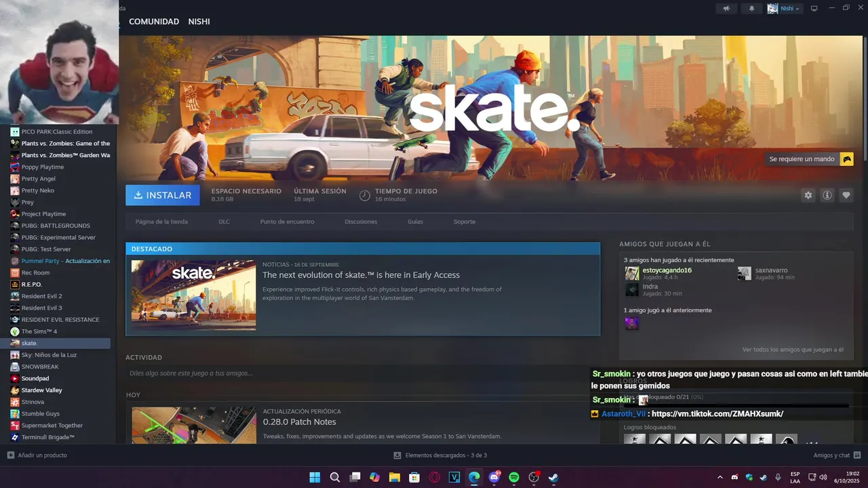Viewport: 868px width, 488px height.
Task: Click the featured skate. news thumbnail
Action: 194,295
